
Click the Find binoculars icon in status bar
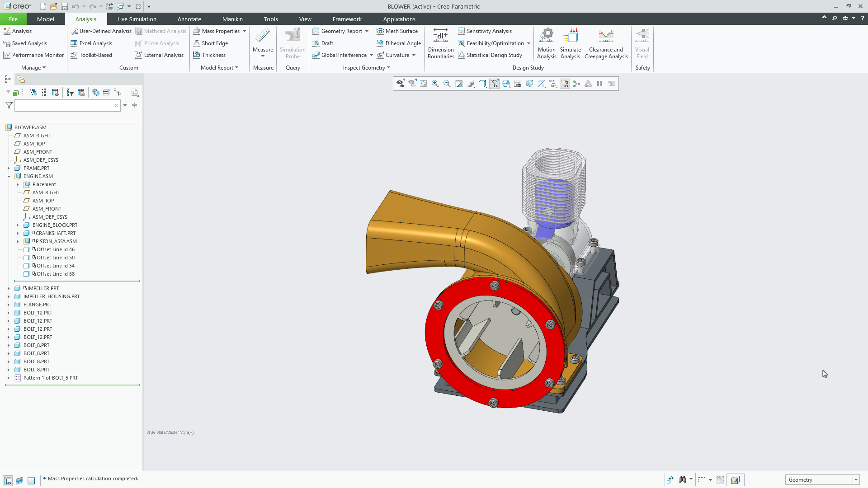click(x=683, y=479)
